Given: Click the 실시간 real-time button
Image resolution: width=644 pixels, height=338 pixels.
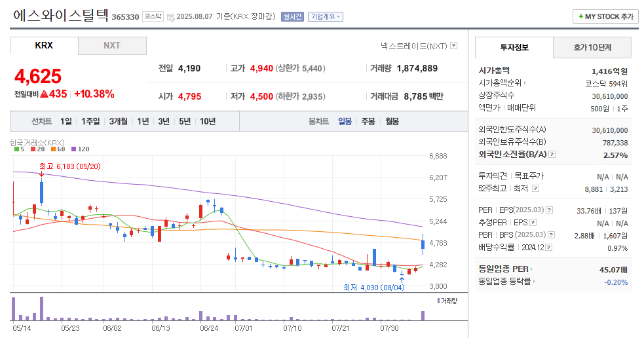Looking at the screenshot, I should (292, 17).
